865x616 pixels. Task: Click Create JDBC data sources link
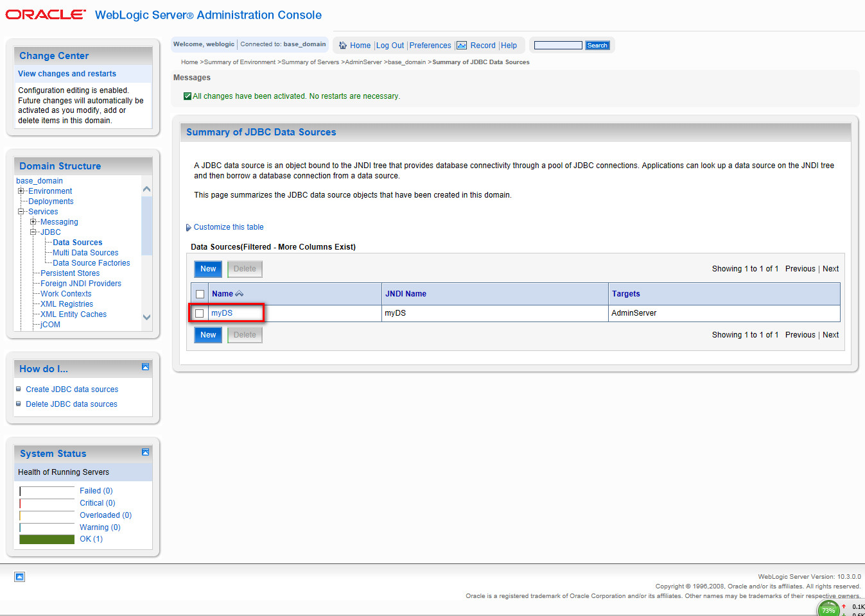click(x=72, y=389)
